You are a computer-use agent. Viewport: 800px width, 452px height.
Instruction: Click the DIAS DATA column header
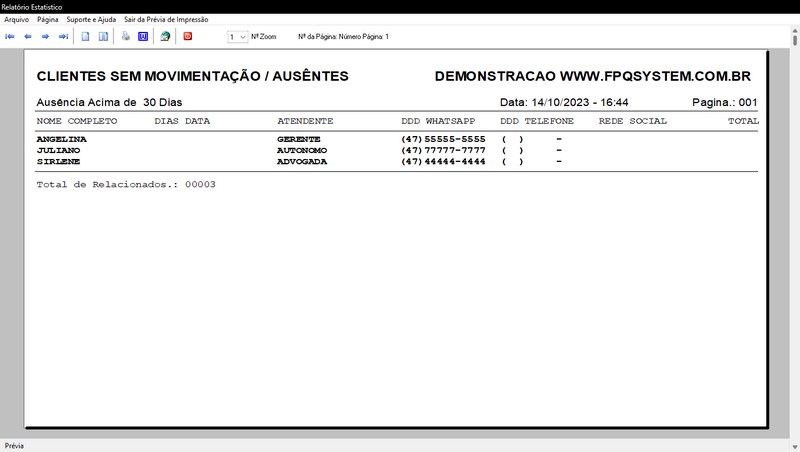pyautogui.click(x=182, y=121)
